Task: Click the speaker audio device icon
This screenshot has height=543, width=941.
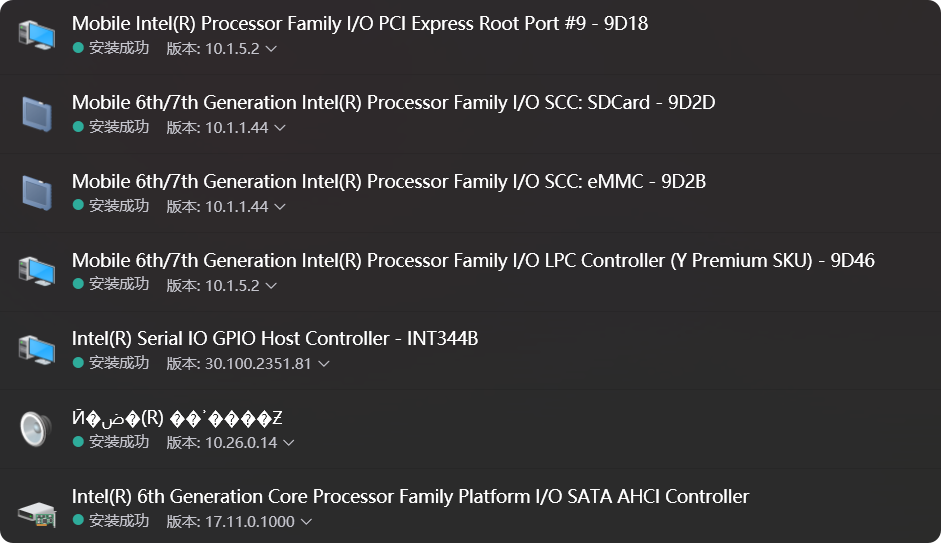Action: point(35,428)
